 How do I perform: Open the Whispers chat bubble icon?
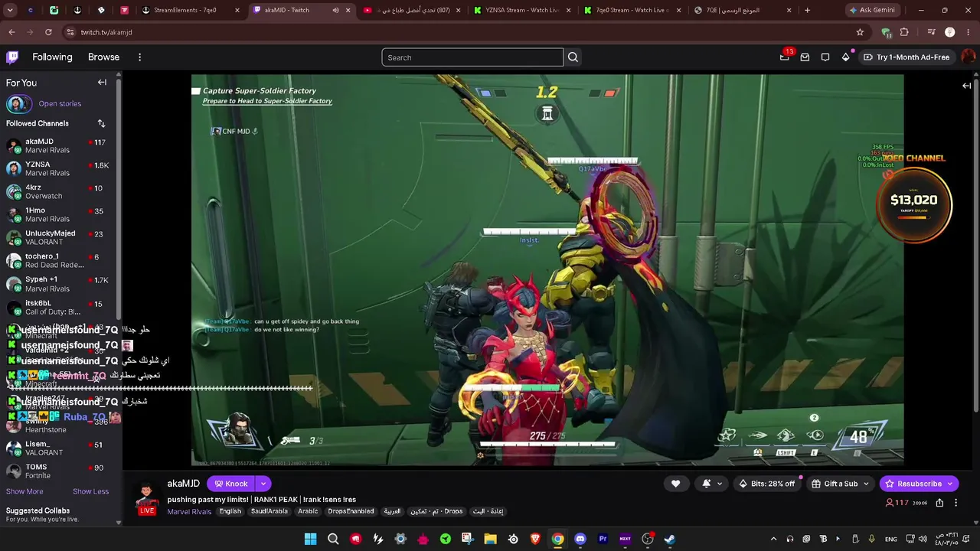pyautogui.click(x=825, y=57)
